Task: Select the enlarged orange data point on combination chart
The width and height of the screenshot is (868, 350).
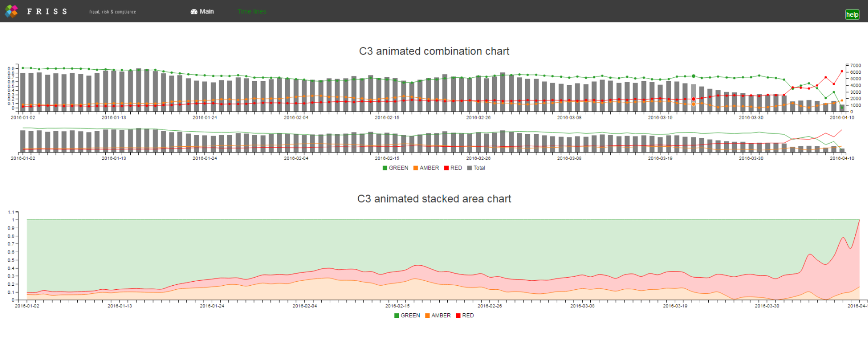Action: 693,104
